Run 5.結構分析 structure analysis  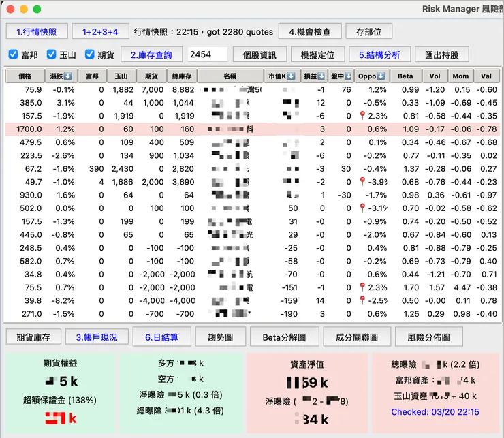click(x=379, y=54)
